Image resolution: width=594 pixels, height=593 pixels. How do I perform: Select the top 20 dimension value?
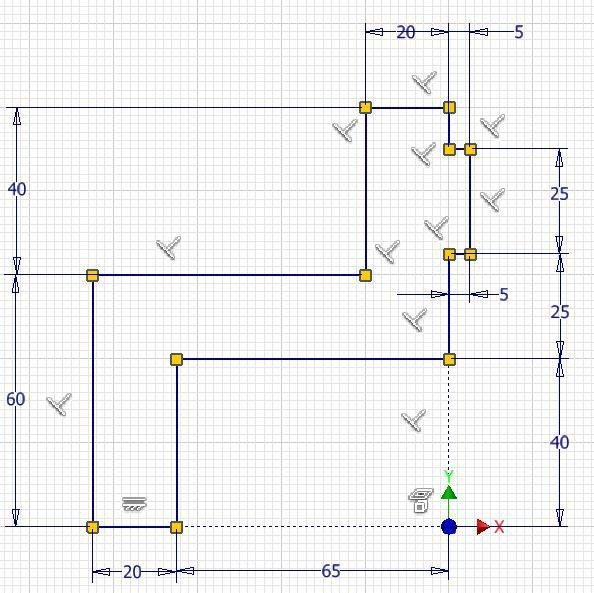[406, 33]
